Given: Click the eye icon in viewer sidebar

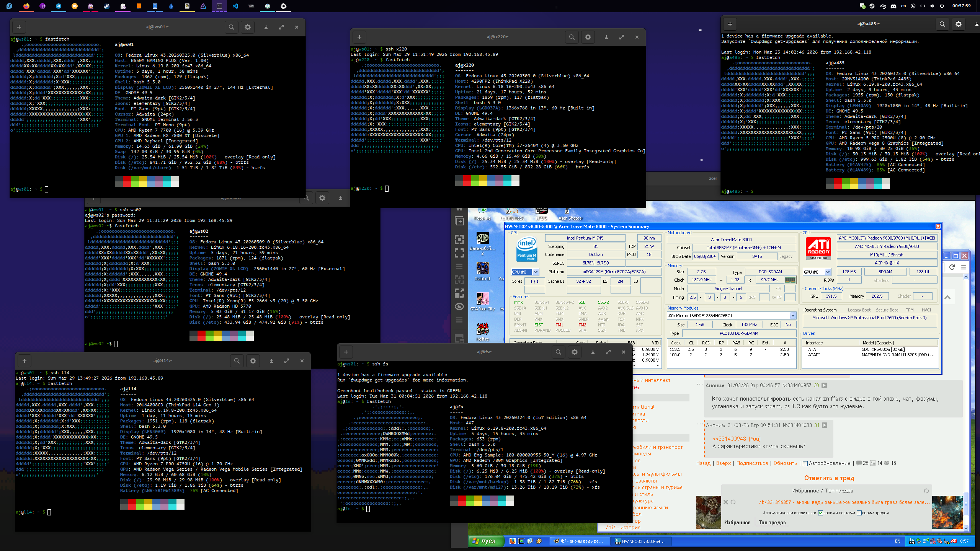Looking at the screenshot, I should pyautogui.click(x=459, y=306).
